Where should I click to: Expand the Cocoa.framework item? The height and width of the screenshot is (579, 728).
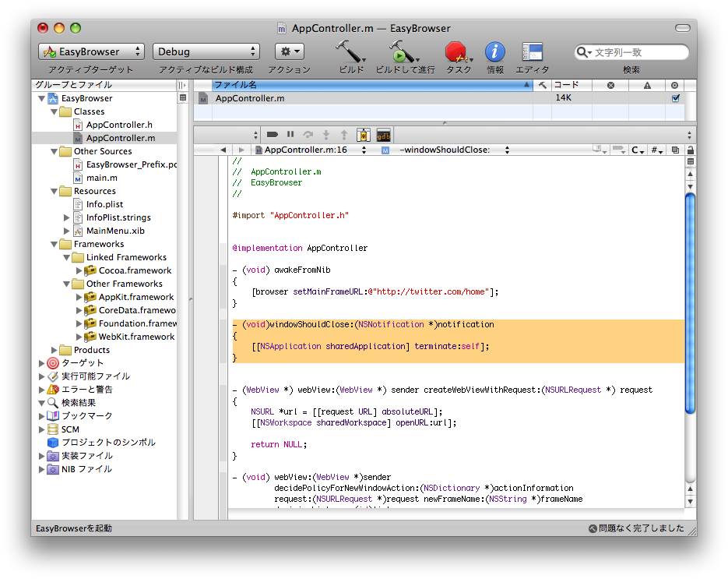tap(79, 270)
